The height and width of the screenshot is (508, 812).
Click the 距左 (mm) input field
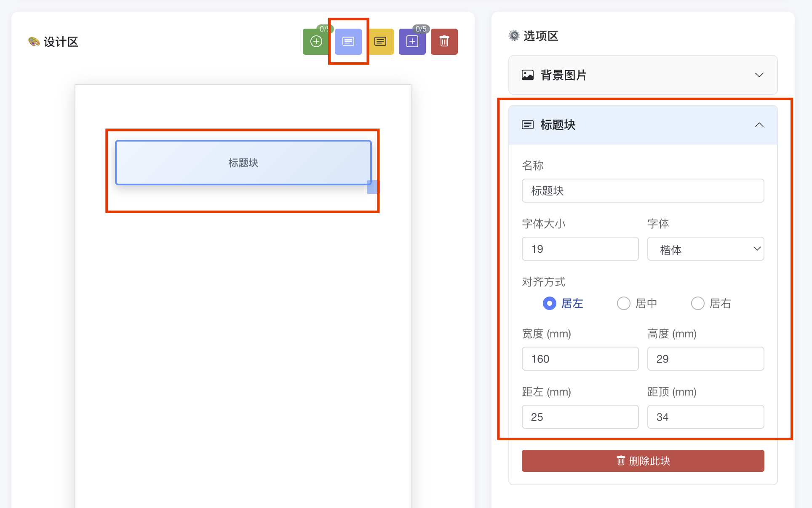tap(580, 417)
